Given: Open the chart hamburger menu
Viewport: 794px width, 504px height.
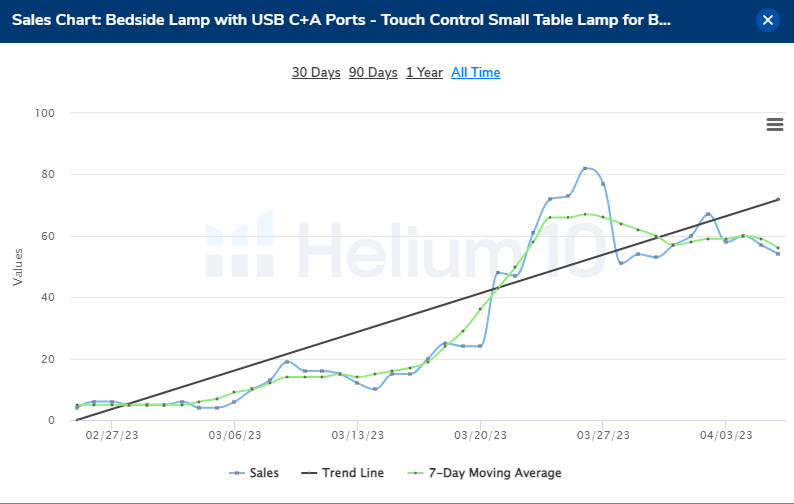Looking at the screenshot, I should coord(774,124).
